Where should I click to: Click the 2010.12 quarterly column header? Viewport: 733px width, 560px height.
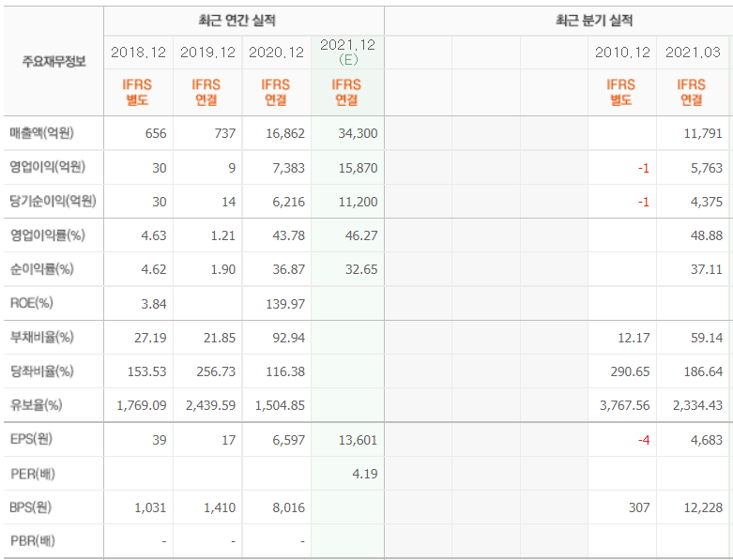pos(622,53)
